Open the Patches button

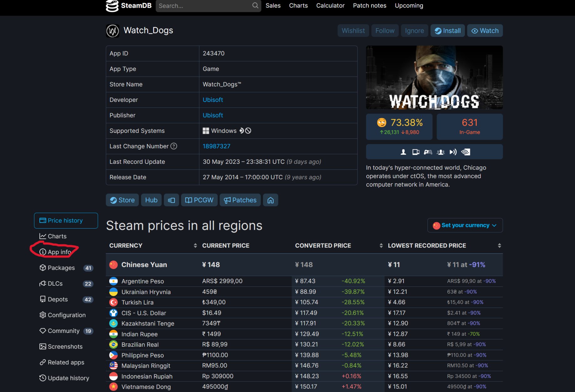pyautogui.click(x=240, y=200)
